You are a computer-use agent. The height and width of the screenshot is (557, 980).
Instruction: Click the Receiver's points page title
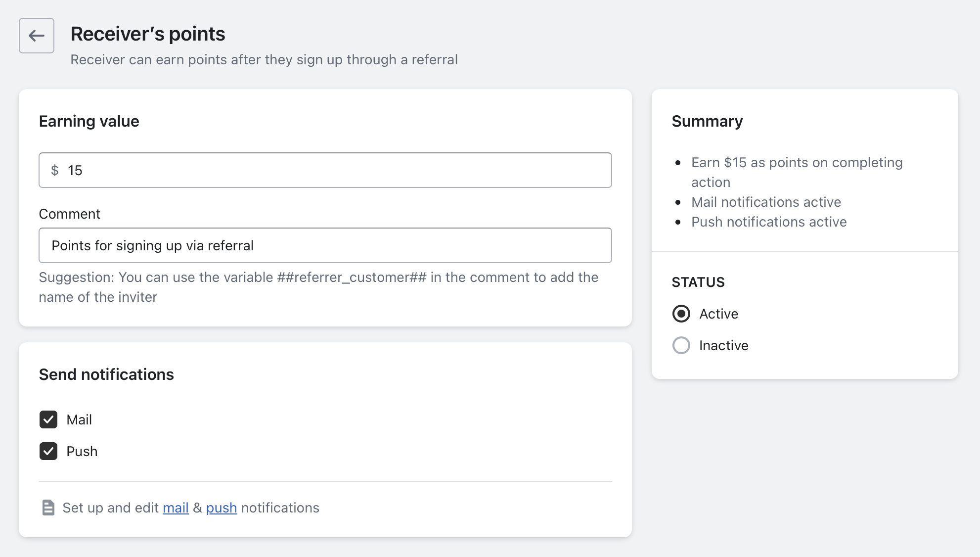pyautogui.click(x=148, y=34)
